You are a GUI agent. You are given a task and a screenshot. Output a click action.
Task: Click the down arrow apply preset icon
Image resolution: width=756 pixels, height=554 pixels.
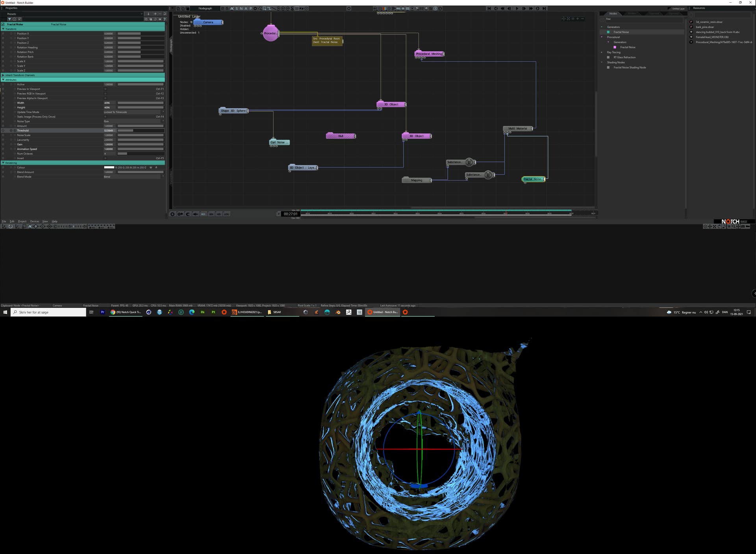[148, 14]
